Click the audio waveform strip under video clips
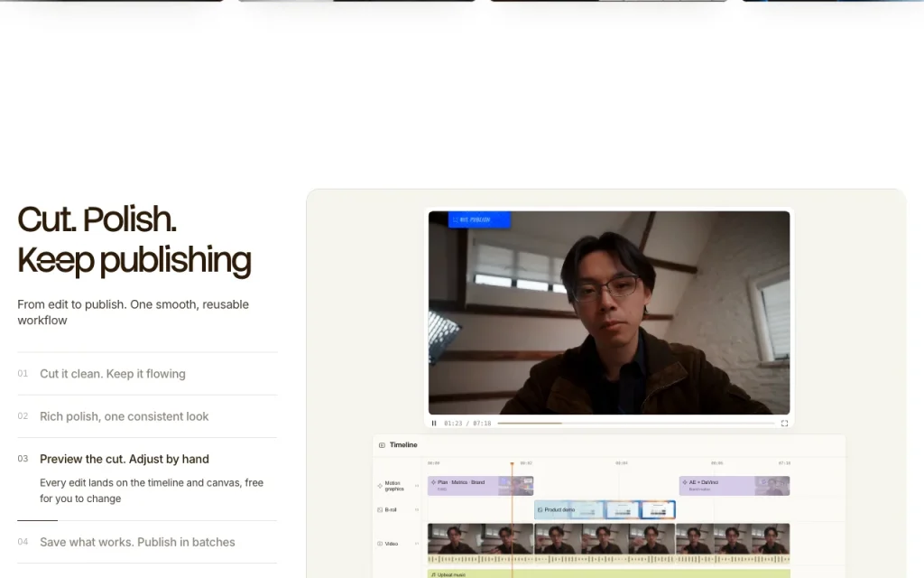Screen dimensions: 924x578 pos(609,559)
